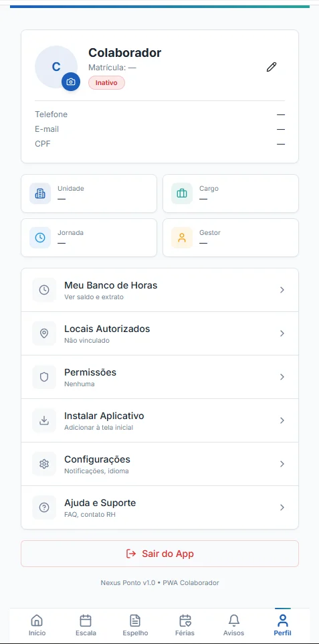Click the 'Notificações, idioma' subtitle
This screenshot has width=319, height=644.
pos(96,471)
